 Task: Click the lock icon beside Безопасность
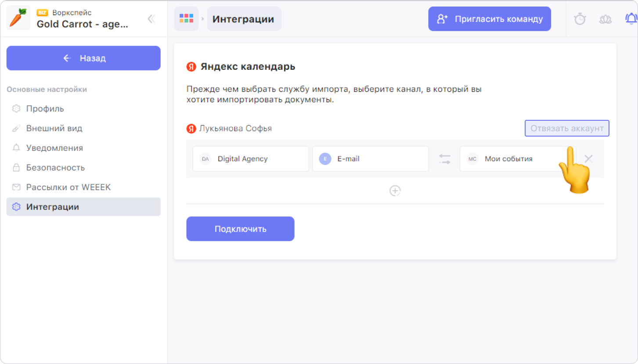(x=16, y=168)
